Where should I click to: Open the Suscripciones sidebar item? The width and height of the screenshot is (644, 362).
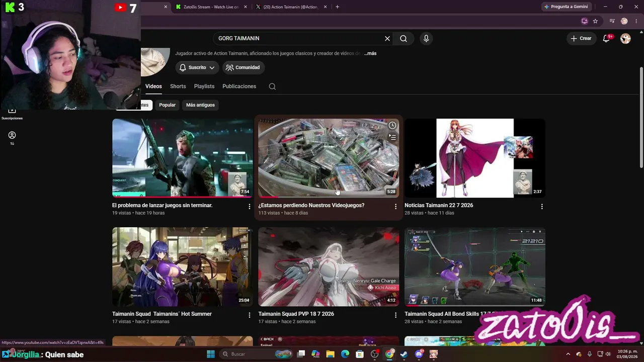tap(12, 114)
